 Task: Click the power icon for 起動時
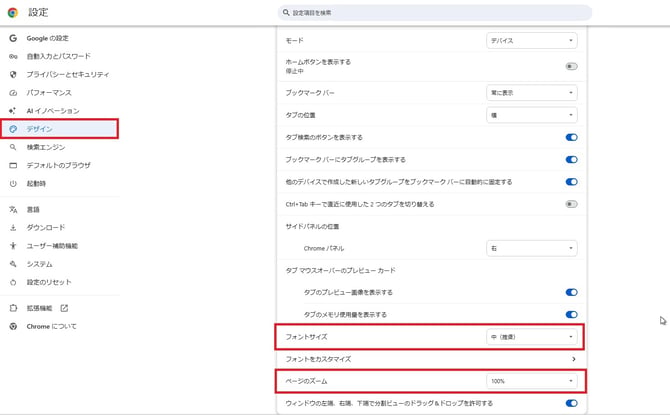[13, 183]
